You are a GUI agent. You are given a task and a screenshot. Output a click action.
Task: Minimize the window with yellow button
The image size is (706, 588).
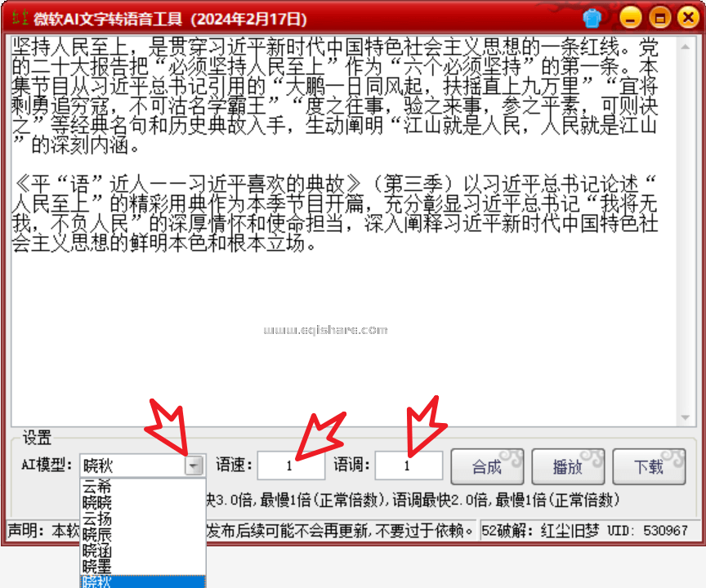pos(630,17)
